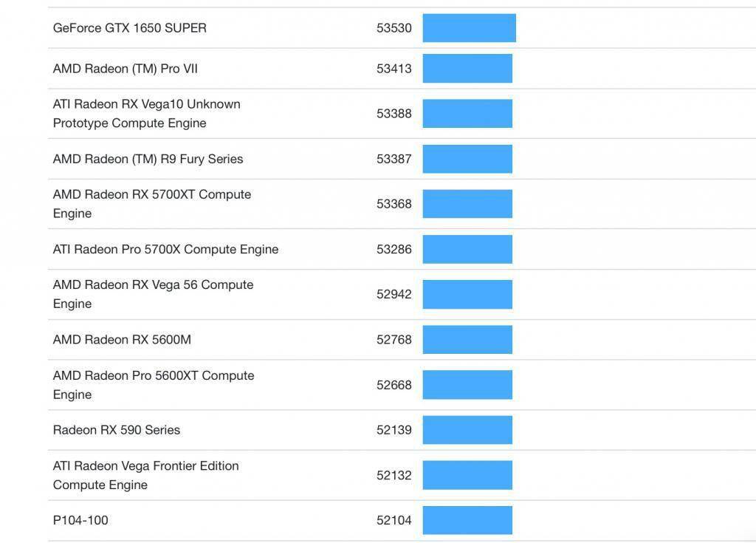The image size is (756, 543).
Task: Click the Radeon RX 590 Series name
Action: (117, 430)
